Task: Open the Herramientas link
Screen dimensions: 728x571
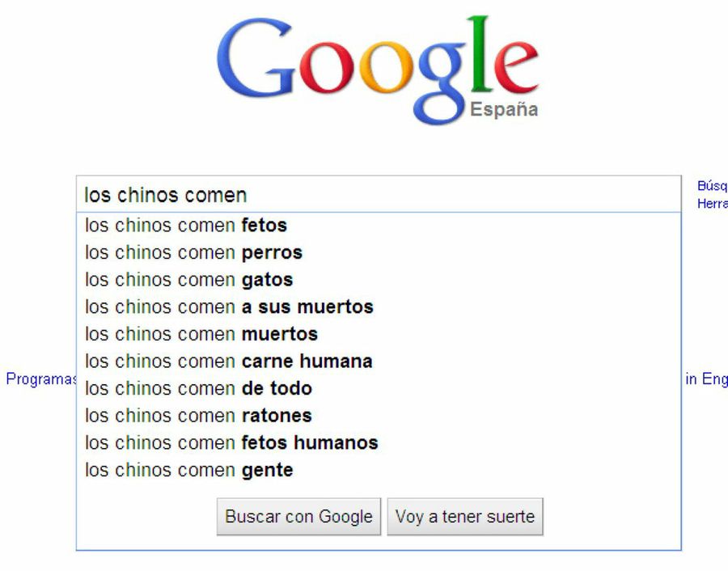Action: [713, 204]
